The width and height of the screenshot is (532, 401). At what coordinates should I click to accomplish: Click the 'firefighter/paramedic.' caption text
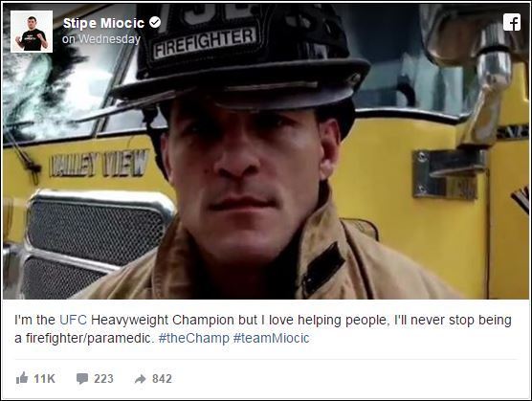(90, 338)
